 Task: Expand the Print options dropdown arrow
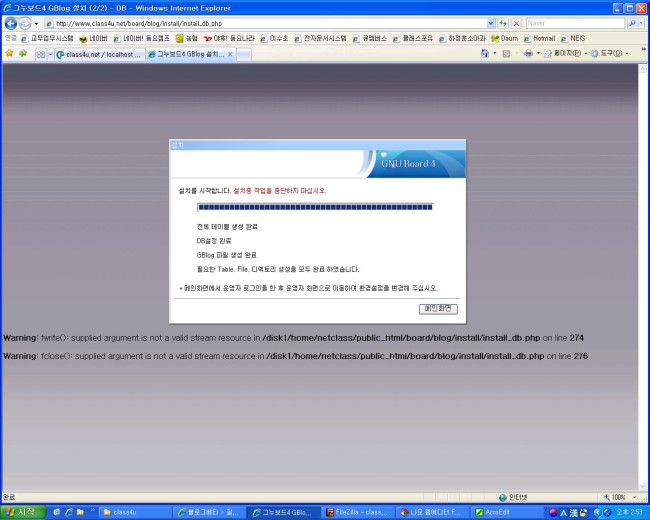[x=538, y=53]
